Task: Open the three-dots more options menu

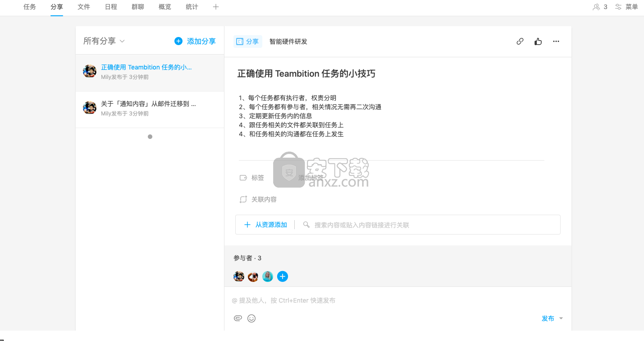Action: pos(556,41)
